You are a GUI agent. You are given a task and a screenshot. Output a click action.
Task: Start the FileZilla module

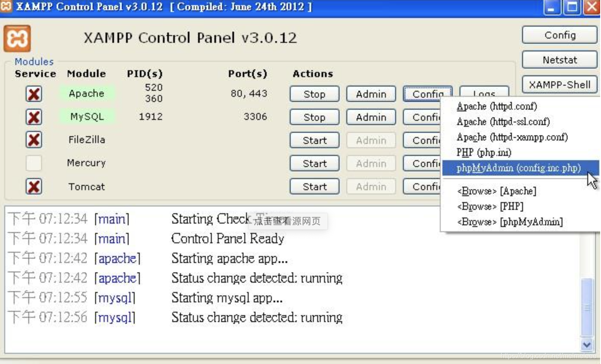pos(314,140)
